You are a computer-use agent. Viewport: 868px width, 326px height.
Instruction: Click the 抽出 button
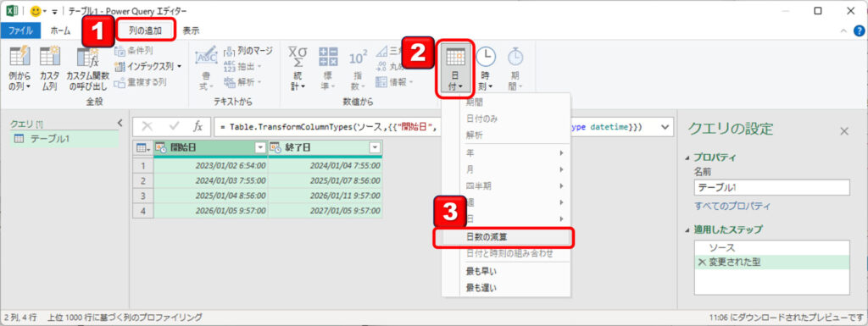click(242, 66)
